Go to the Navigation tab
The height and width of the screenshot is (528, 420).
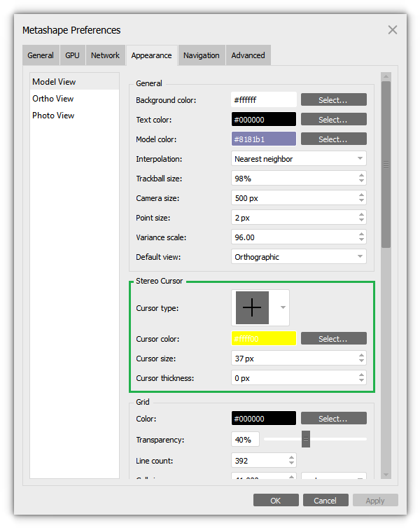pyautogui.click(x=202, y=55)
